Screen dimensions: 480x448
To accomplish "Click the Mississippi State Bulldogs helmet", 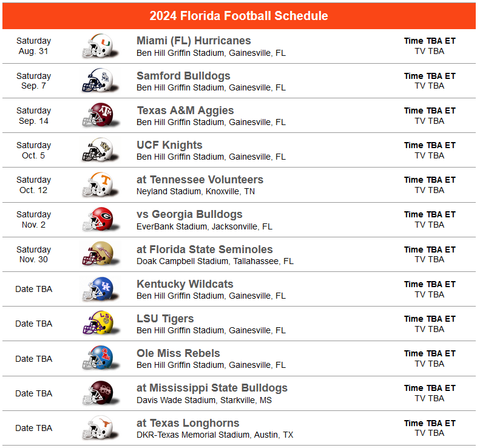I will 97,393.
